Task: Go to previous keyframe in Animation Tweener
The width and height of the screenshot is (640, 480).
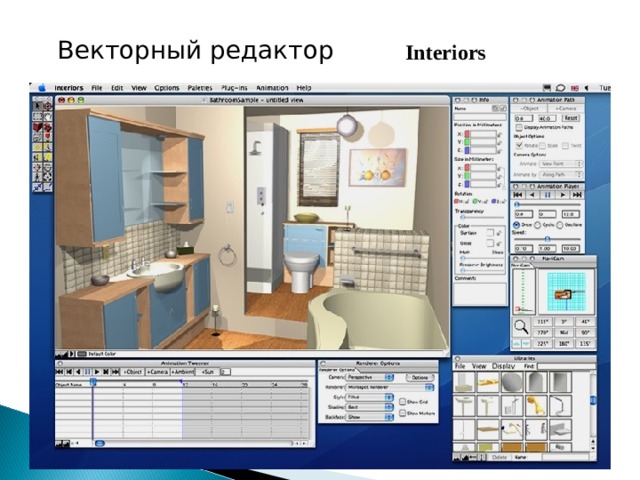Action: [x=69, y=372]
